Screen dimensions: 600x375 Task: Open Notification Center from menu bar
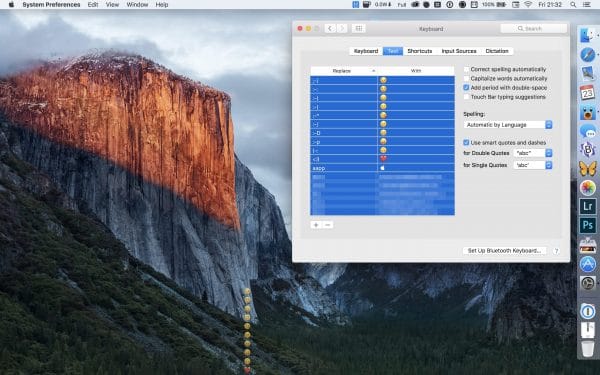[x=586, y=5]
